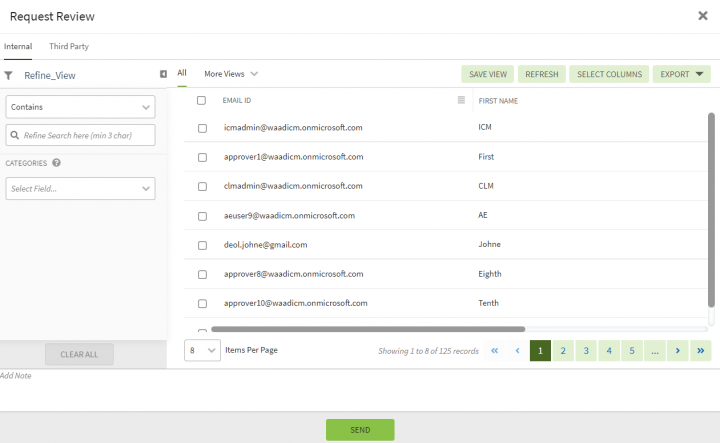This screenshot has height=443, width=720.
Task: Click the Categories help question mark icon
Action: click(56, 163)
